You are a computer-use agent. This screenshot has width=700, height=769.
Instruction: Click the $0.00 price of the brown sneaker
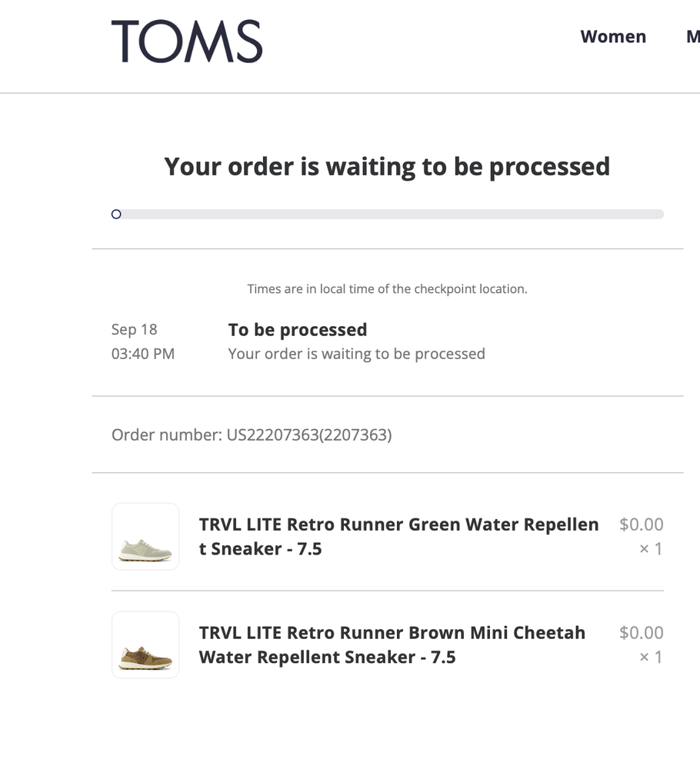coord(640,632)
